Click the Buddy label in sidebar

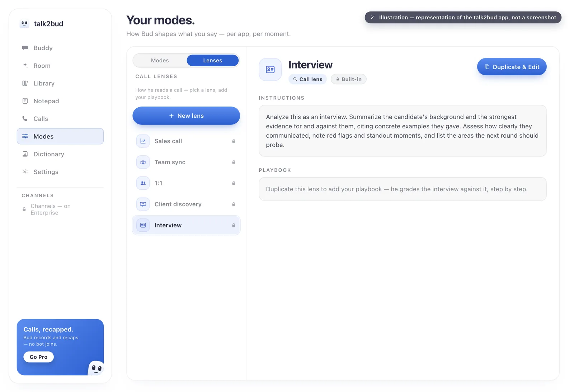click(x=43, y=48)
